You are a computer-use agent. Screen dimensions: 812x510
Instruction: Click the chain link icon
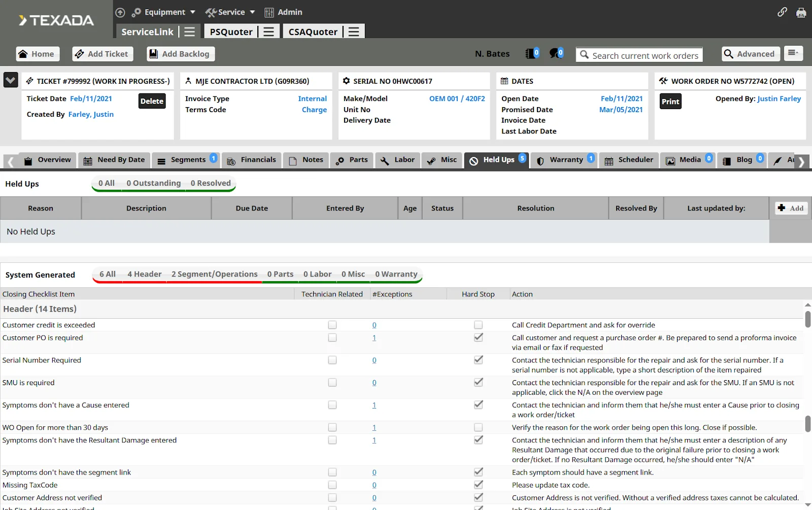coord(782,12)
